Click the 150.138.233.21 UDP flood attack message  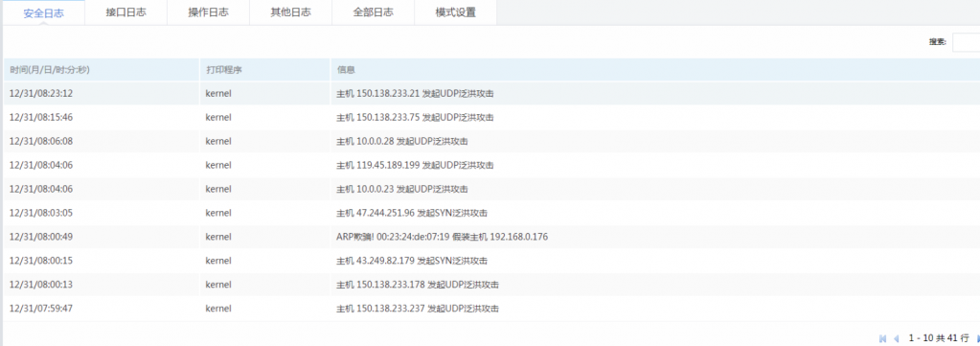[415, 94]
